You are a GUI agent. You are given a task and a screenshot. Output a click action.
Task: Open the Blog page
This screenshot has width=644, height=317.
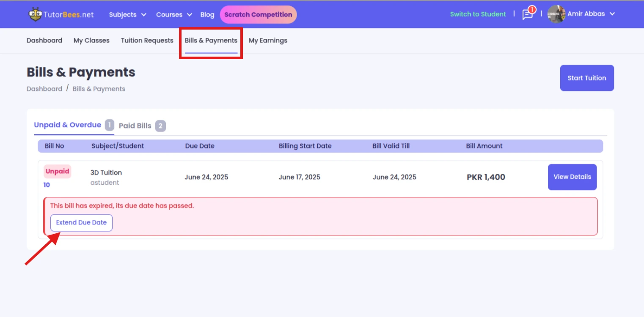tap(207, 14)
